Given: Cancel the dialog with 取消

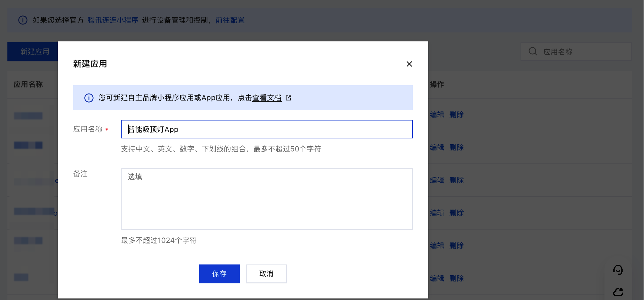Looking at the screenshot, I should coord(266,274).
